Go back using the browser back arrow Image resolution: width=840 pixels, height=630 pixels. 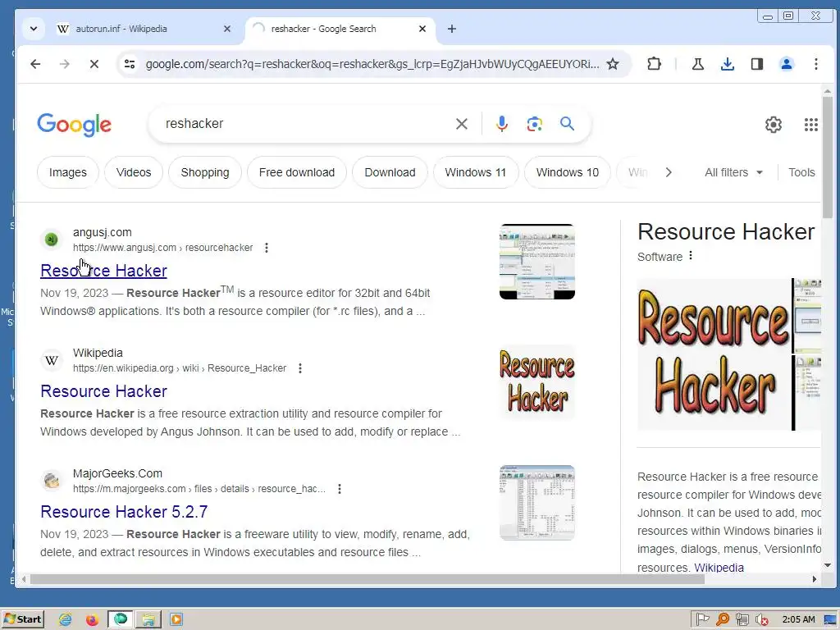[35, 64]
